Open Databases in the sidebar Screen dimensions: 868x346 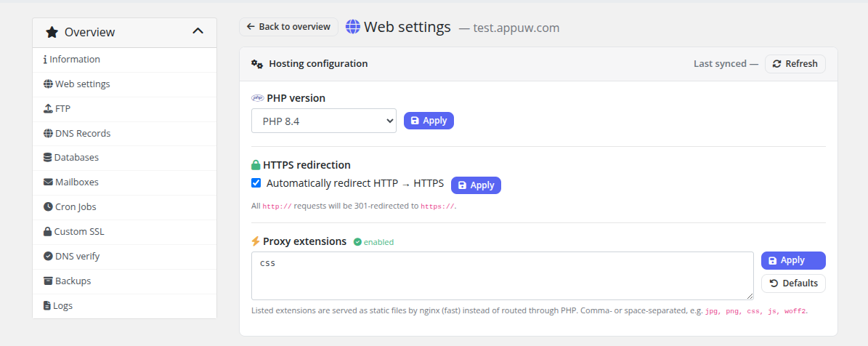click(124, 158)
